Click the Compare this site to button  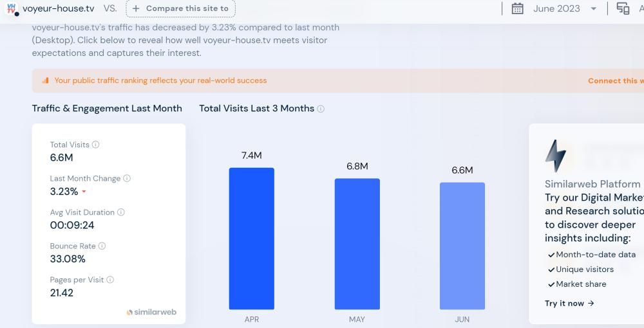(181, 8)
